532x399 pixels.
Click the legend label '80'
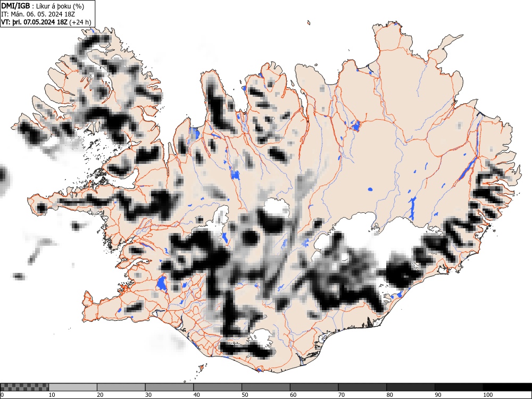point(389,395)
